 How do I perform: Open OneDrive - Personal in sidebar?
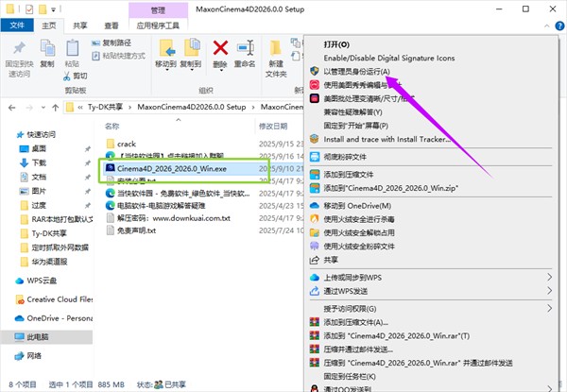[60, 317]
